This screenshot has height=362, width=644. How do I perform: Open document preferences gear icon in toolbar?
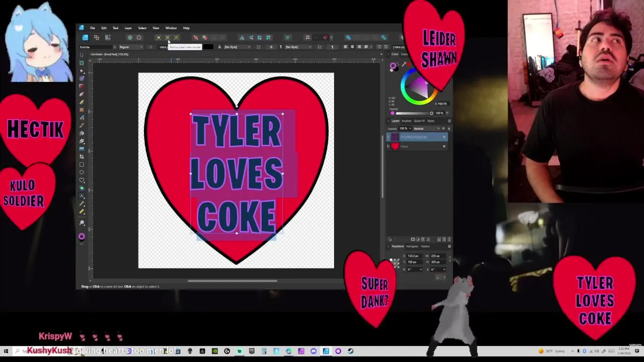[x=130, y=38]
